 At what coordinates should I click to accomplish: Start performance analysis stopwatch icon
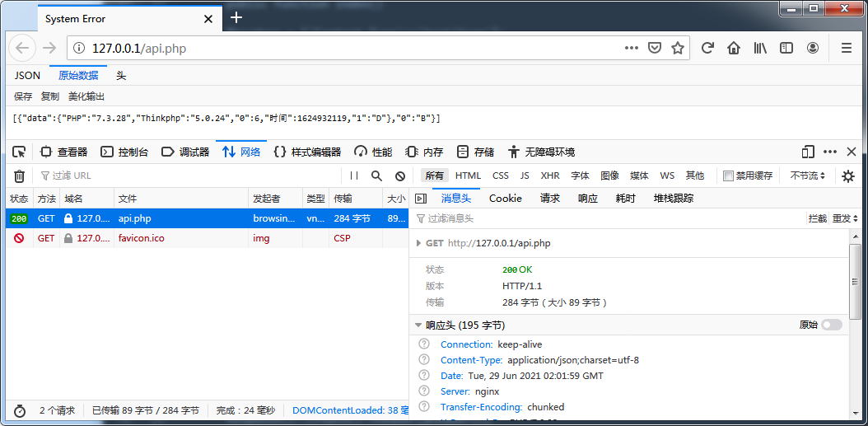(x=20, y=410)
